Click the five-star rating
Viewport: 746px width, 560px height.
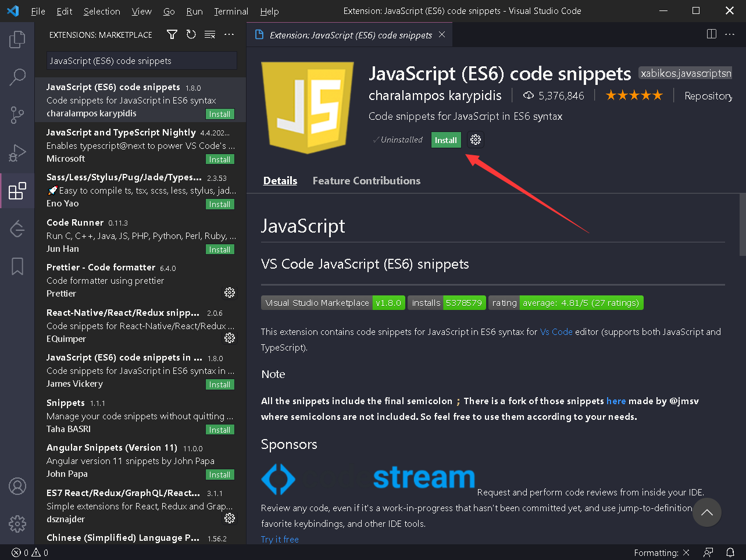coord(634,95)
